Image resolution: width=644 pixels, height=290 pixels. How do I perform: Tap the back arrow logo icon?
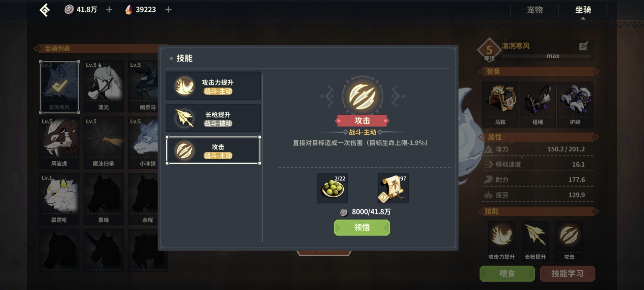(45, 10)
